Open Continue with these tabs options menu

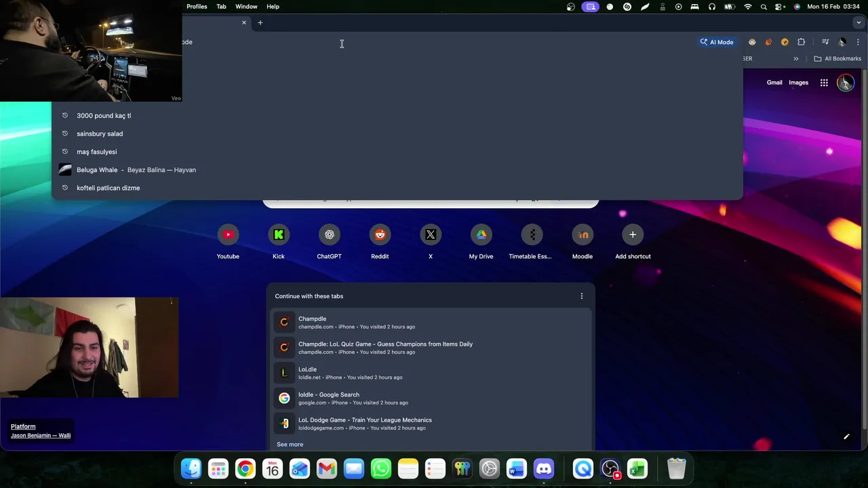click(581, 296)
